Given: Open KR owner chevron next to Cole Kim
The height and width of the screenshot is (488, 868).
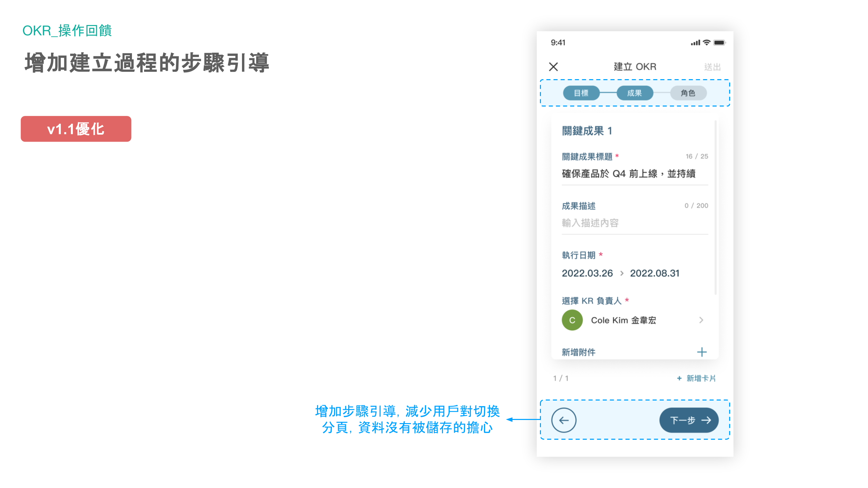Looking at the screenshot, I should click(x=701, y=320).
